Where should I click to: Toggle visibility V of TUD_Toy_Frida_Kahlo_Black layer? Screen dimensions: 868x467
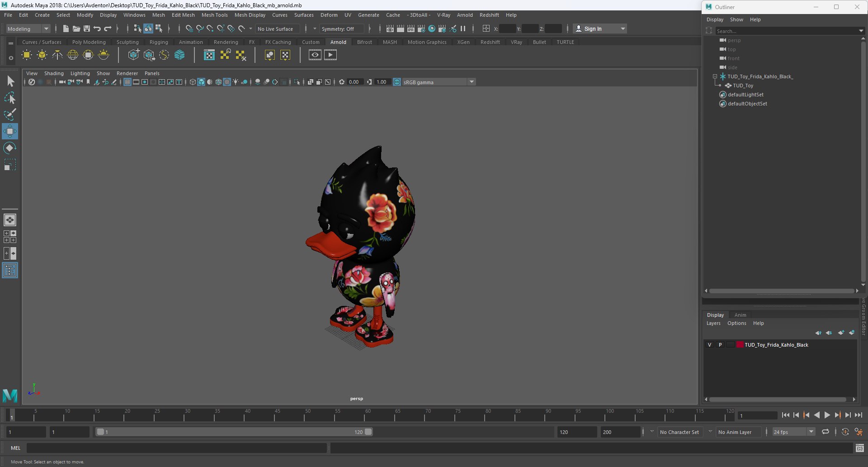coord(709,345)
